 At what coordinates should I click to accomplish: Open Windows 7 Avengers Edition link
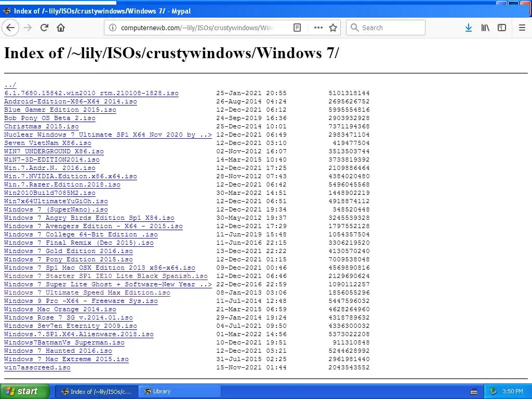[x=94, y=226]
